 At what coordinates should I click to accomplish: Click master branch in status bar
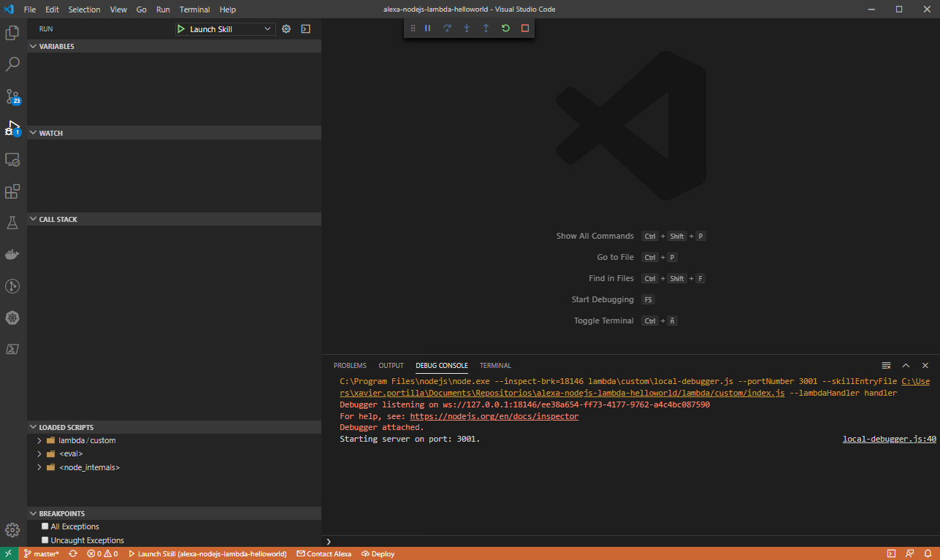(42, 553)
